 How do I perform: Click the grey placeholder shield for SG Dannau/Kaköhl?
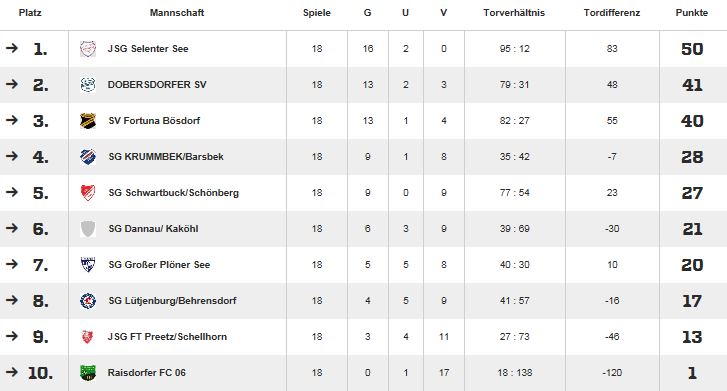coord(88,229)
